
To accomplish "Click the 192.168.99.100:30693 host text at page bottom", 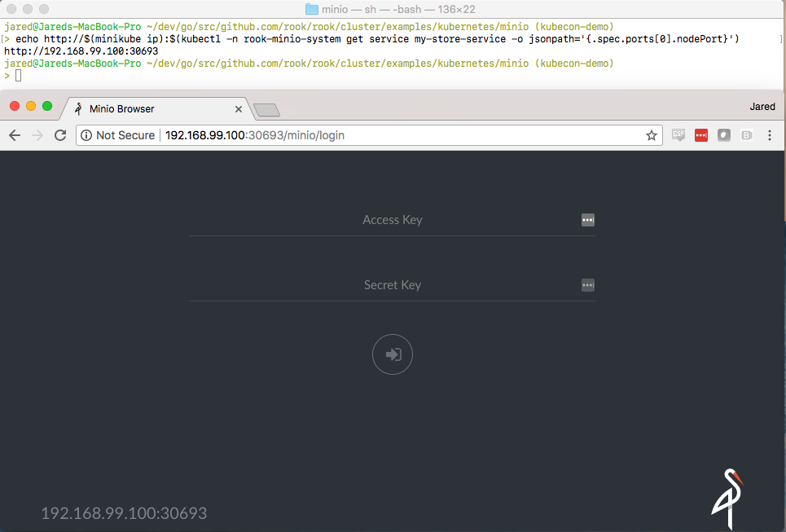I will pyautogui.click(x=124, y=513).
